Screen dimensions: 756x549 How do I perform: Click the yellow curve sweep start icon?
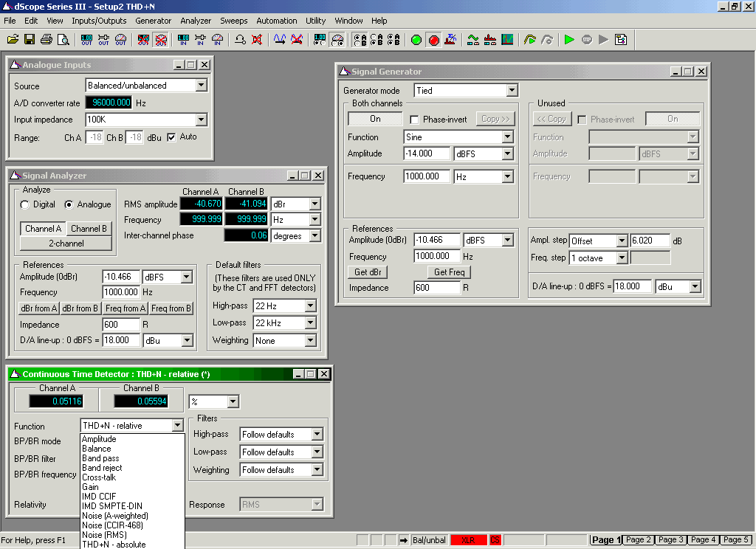click(530, 40)
